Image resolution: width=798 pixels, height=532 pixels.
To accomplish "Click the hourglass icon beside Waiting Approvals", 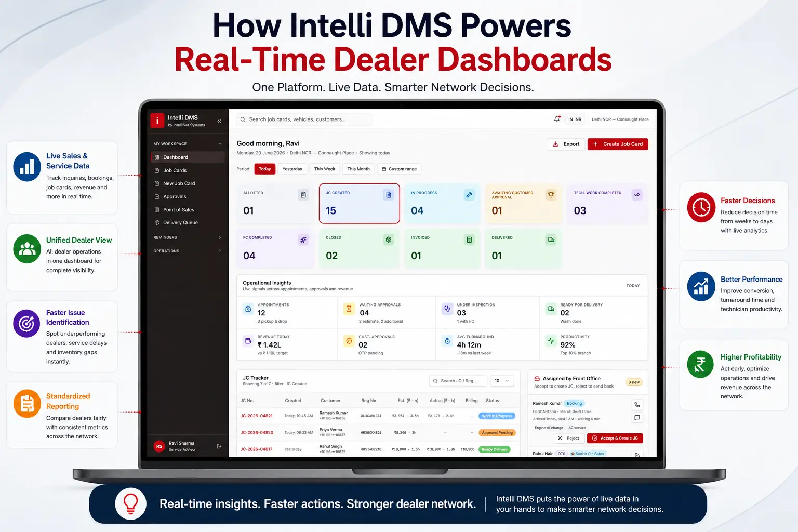I will coord(349,309).
